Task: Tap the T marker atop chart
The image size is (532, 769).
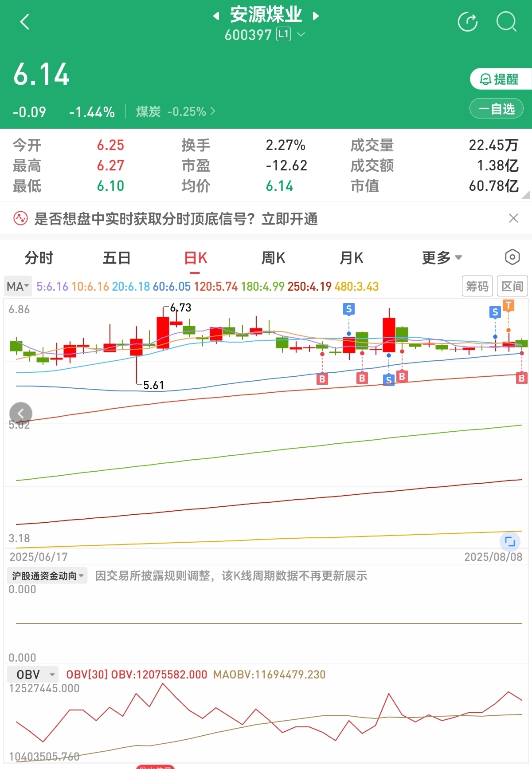Action: pyautogui.click(x=509, y=305)
